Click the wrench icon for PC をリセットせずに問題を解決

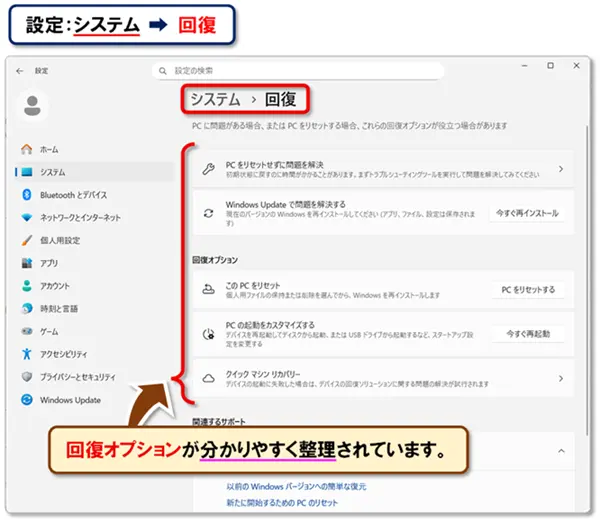pos(209,169)
